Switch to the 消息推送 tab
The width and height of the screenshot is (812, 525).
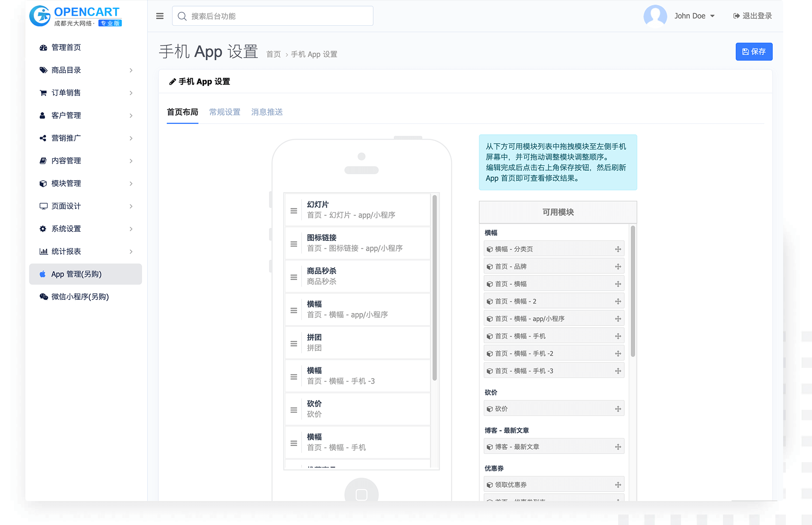pyautogui.click(x=267, y=112)
